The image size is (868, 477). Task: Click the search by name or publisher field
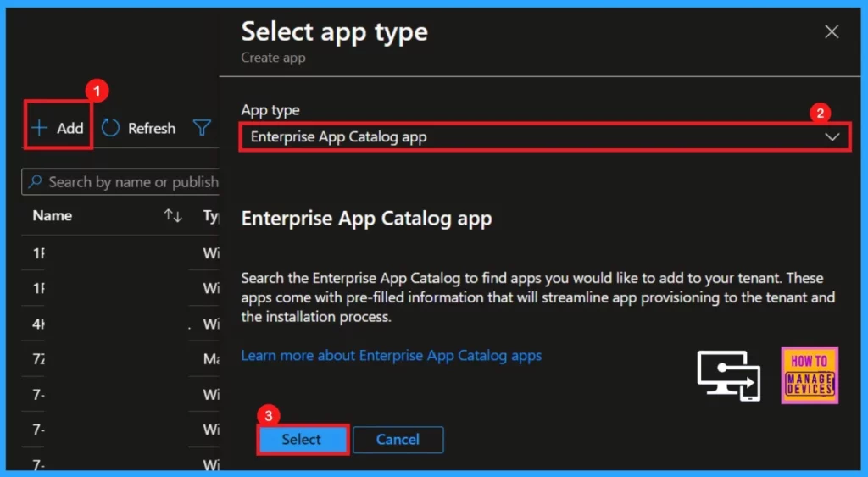[x=120, y=182]
